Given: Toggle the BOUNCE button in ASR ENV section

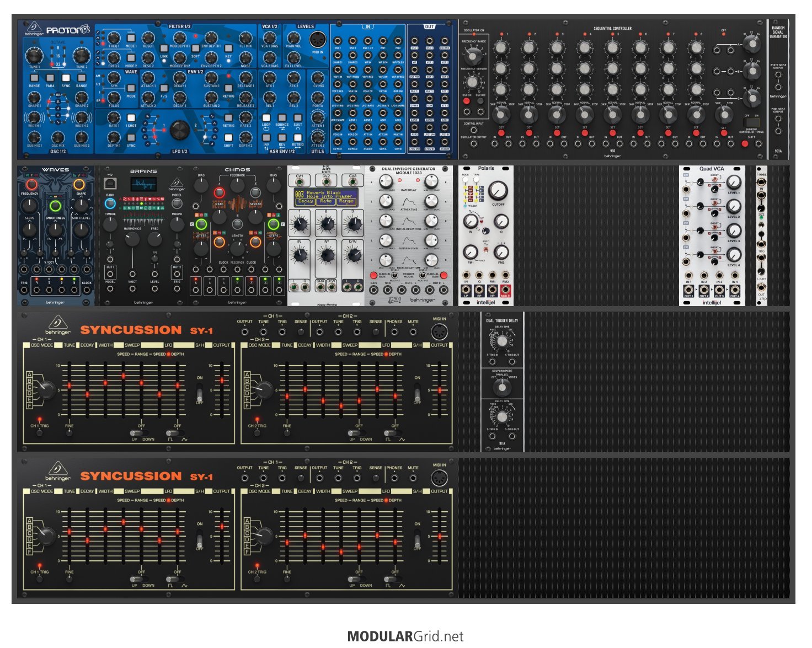Looking at the screenshot, I should pos(282,117).
